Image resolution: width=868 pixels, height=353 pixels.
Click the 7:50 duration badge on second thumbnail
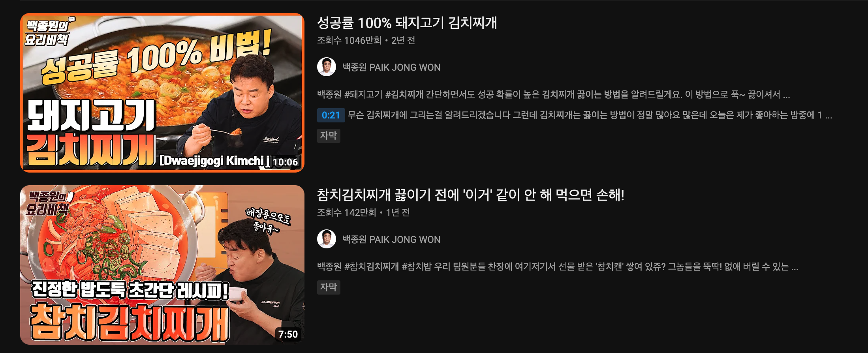pos(288,334)
